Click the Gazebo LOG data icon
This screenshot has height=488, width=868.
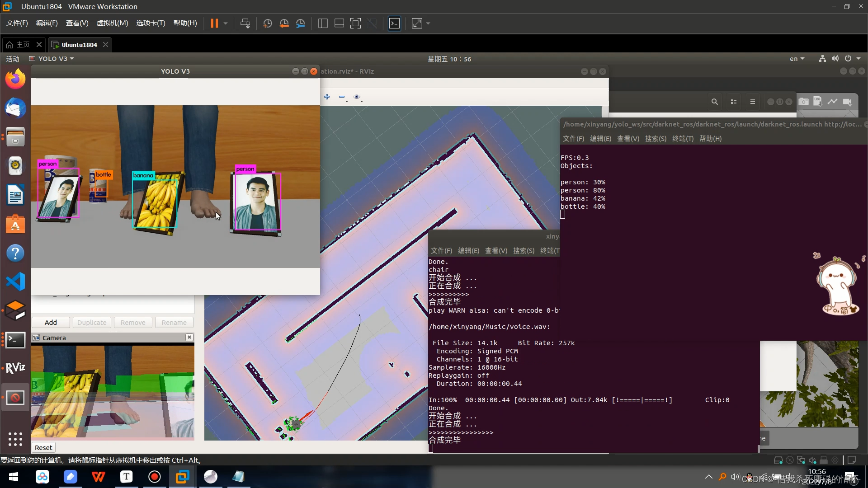coord(818,102)
